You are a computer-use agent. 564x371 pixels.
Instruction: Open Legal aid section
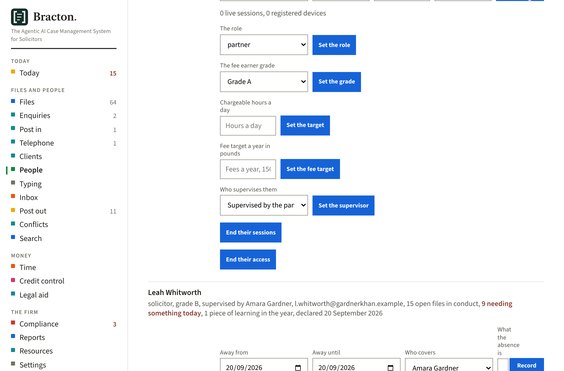(x=34, y=295)
